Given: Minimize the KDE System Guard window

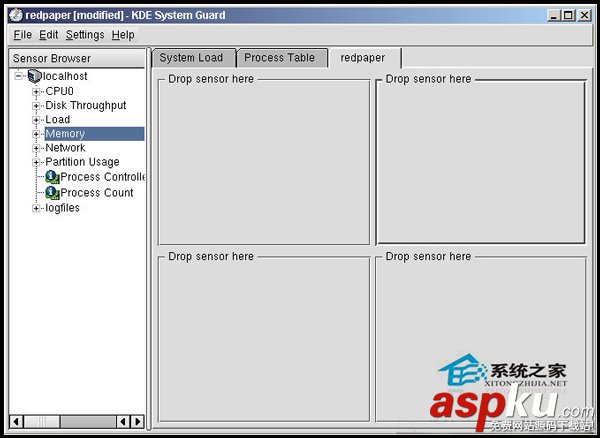Looking at the screenshot, I should click(553, 15).
